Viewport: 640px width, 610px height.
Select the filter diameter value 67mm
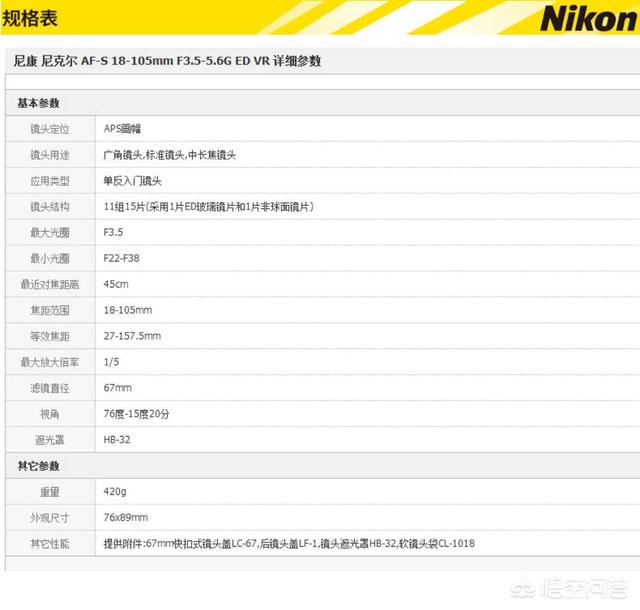[x=118, y=388]
